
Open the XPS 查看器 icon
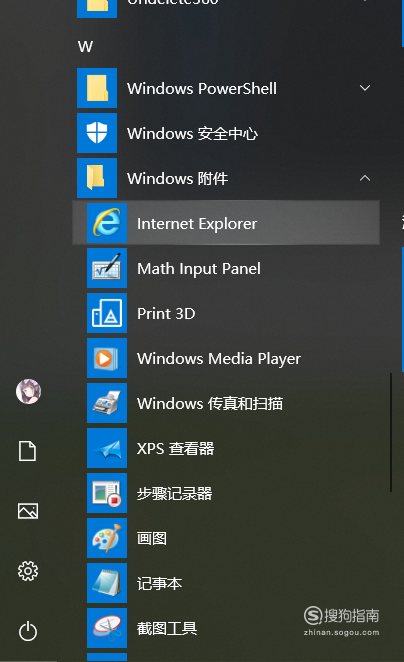point(107,448)
